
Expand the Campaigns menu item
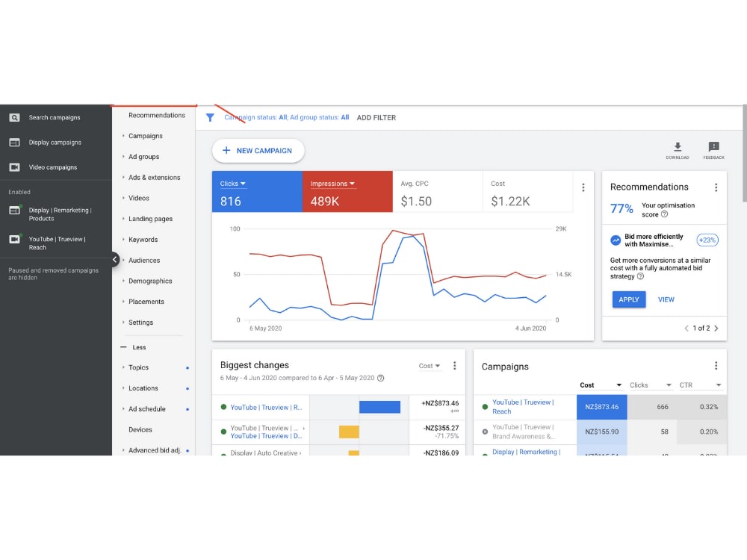123,136
